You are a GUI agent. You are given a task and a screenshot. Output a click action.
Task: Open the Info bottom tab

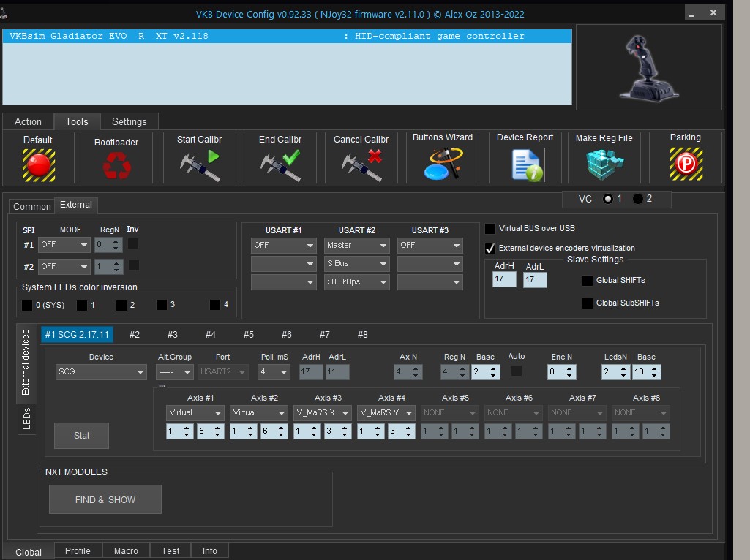(209, 551)
